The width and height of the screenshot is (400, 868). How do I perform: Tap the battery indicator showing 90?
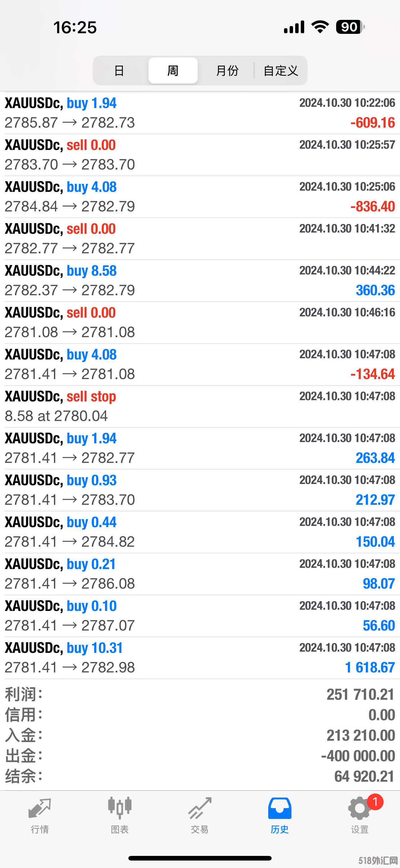pos(350,27)
